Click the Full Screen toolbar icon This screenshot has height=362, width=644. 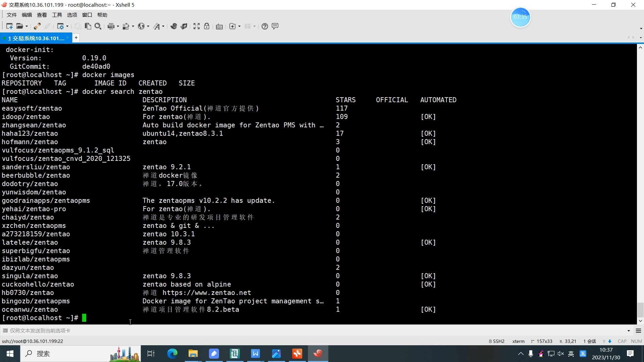[197, 26]
